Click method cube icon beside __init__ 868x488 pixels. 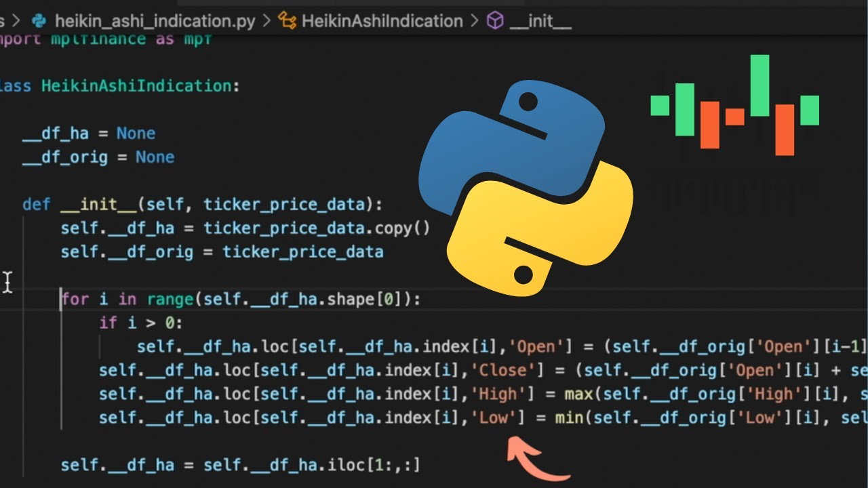(496, 21)
